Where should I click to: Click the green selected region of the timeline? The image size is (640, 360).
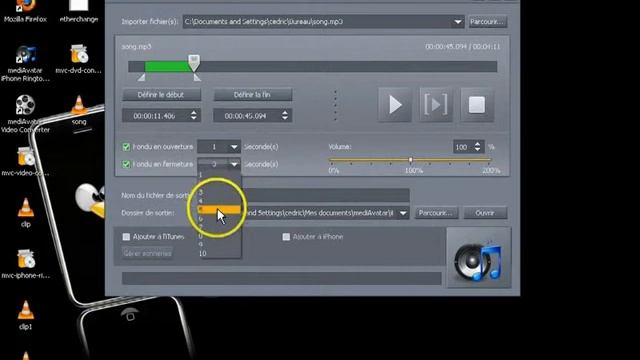(169, 67)
